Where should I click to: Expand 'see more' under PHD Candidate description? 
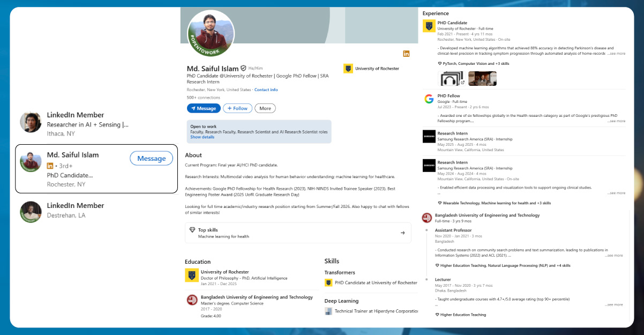click(616, 54)
